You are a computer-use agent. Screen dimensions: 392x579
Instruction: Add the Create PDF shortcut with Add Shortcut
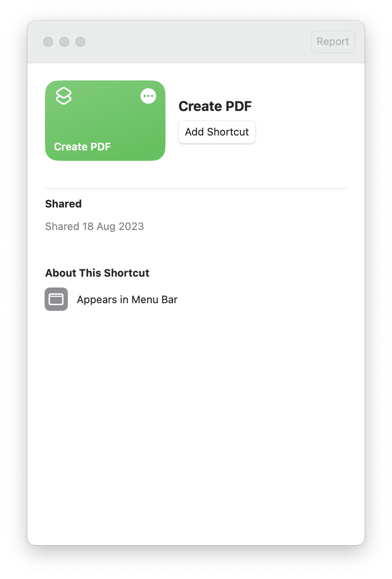(x=217, y=132)
